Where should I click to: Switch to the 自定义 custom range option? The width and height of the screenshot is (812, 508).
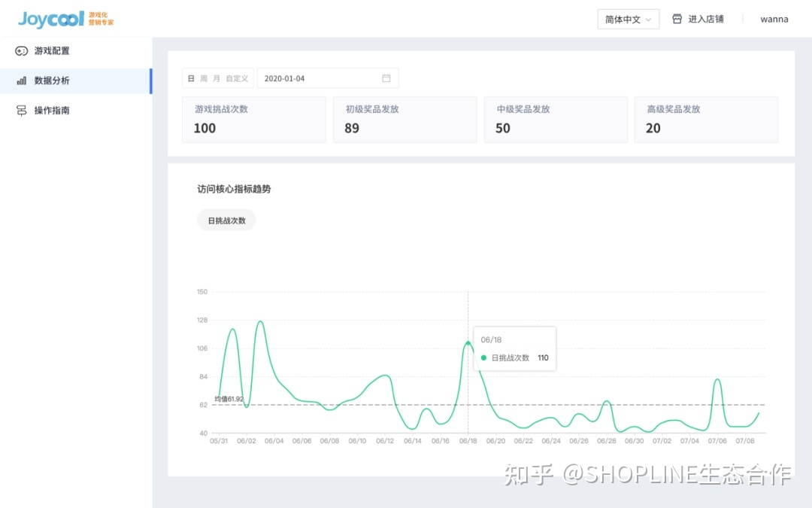237,78
